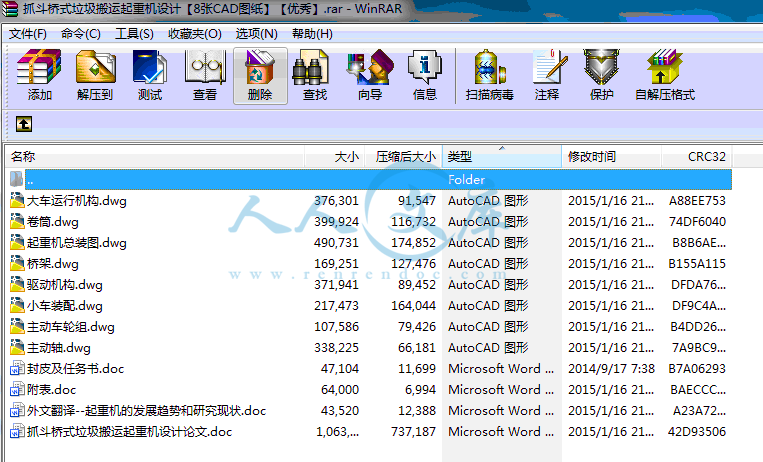Sort by 类型 column header
Image resolution: width=763 pixels, height=462 pixels.
502,156
